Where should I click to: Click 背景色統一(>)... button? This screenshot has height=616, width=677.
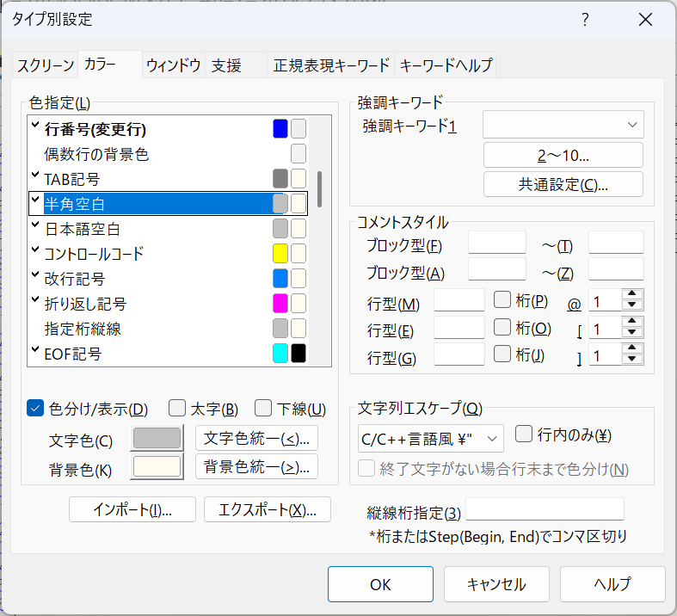[x=256, y=466]
